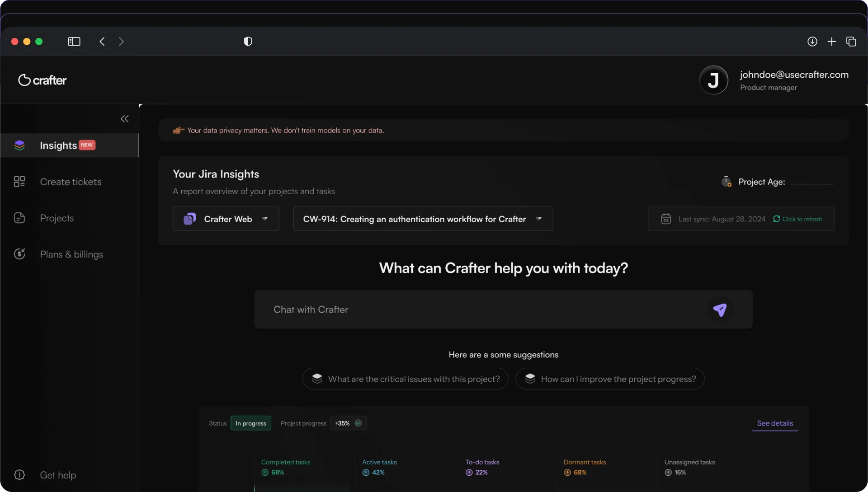The height and width of the screenshot is (492, 868).
Task: Open the Crafter Web project dropdown
Action: click(x=226, y=219)
